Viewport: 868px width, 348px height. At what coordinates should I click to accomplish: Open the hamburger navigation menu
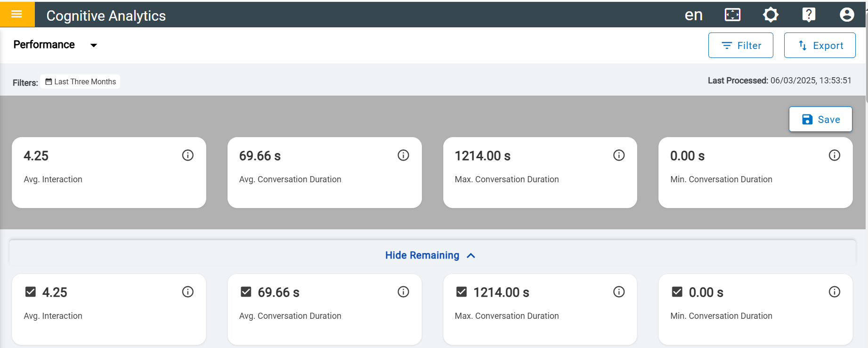click(x=17, y=14)
